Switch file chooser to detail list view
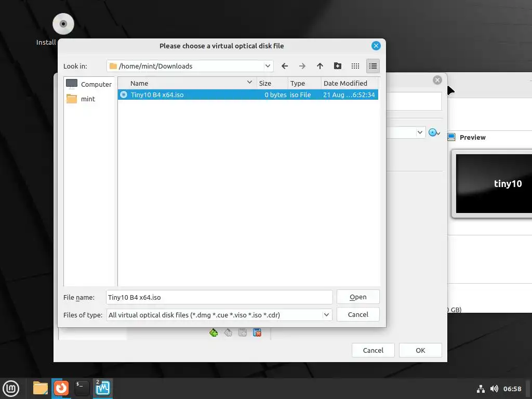 pos(373,66)
